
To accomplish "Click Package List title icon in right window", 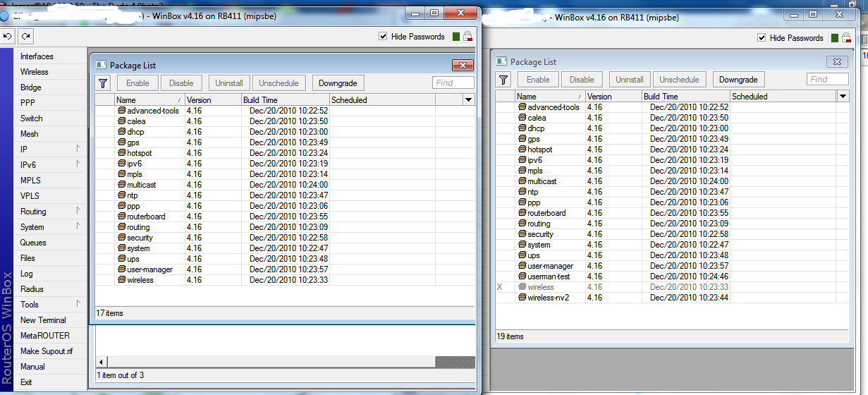I will tap(501, 62).
